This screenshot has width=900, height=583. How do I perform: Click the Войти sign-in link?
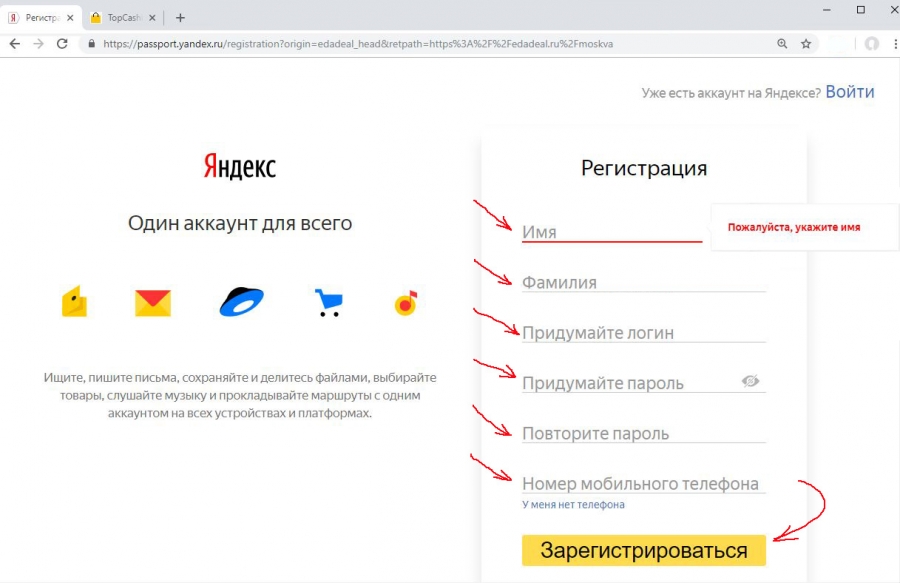coord(850,92)
